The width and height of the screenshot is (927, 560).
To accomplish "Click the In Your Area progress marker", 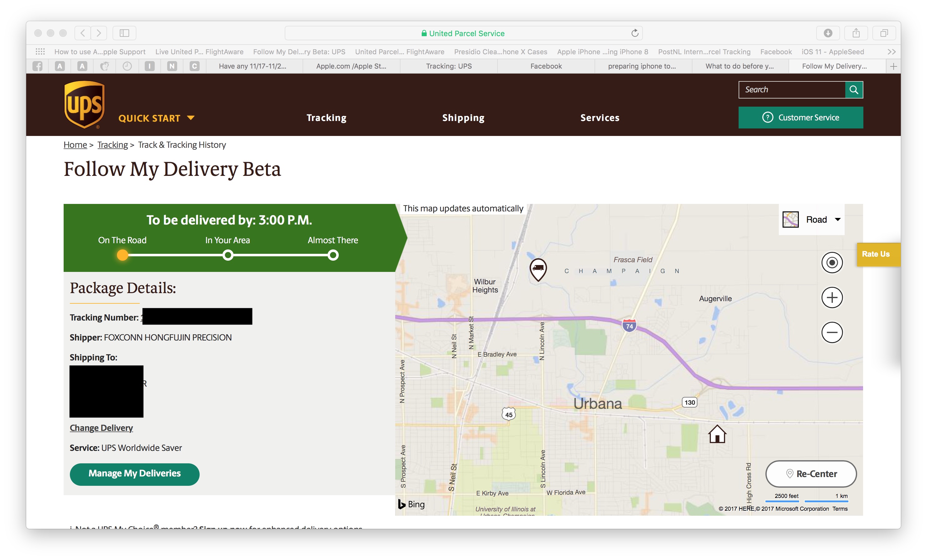I will [x=228, y=255].
